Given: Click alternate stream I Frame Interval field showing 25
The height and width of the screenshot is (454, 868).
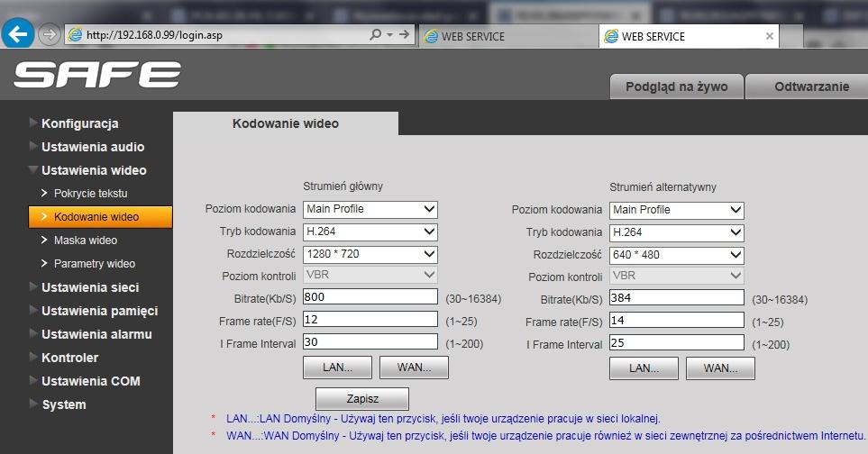Looking at the screenshot, I should tap(677, 343).
